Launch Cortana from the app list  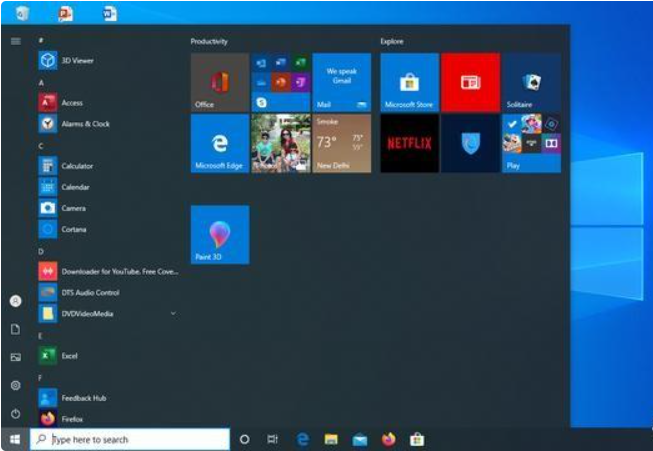click(108, 229)
